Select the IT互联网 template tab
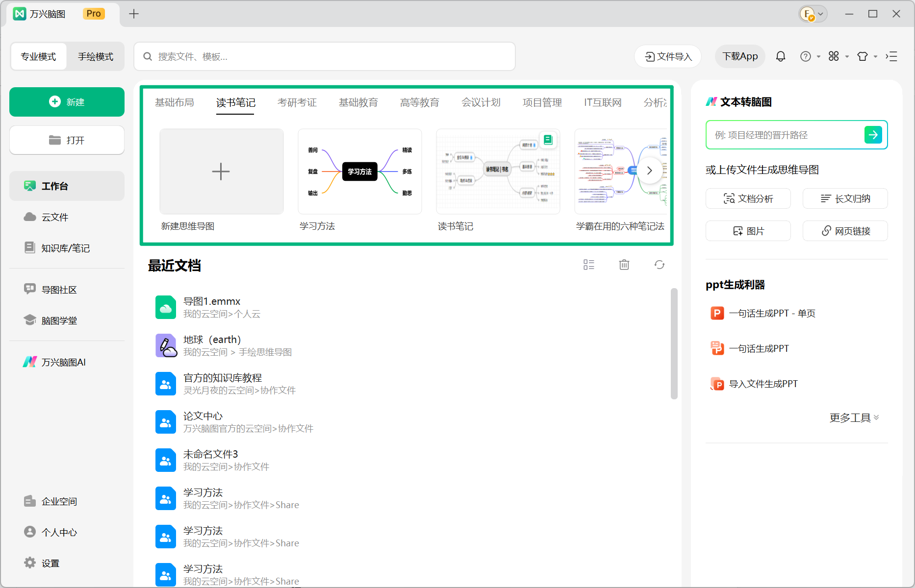Viewport: 915px width, 588px height. [x=603, y=102]
